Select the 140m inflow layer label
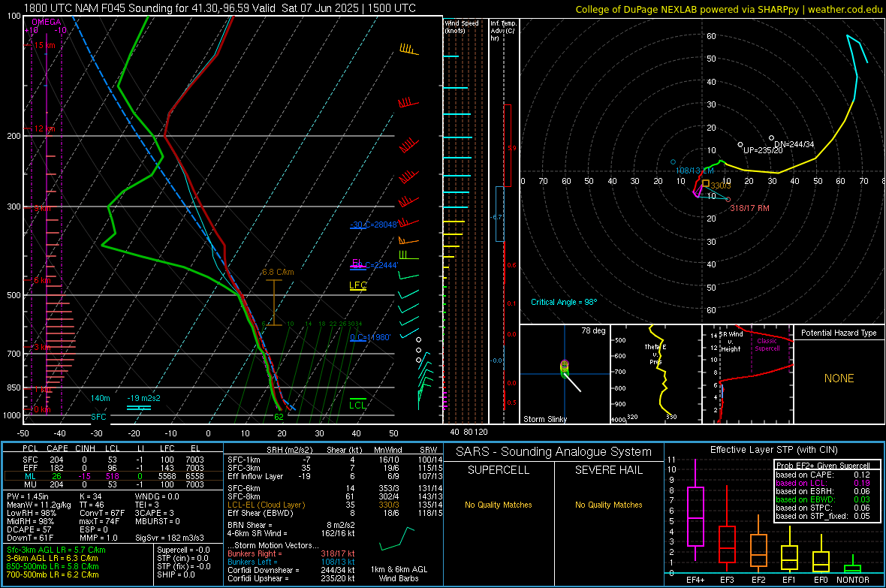The width and height of the screenshot is (886, 588). tap(100, 398)
